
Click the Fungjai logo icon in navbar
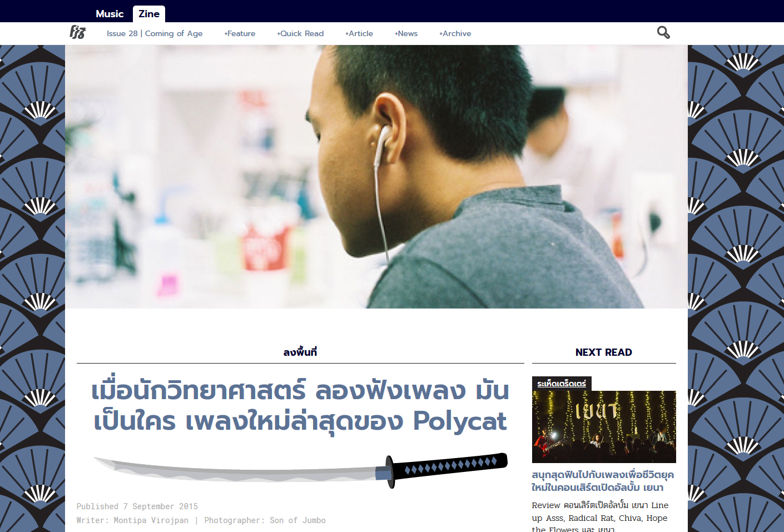pos(77,33)
